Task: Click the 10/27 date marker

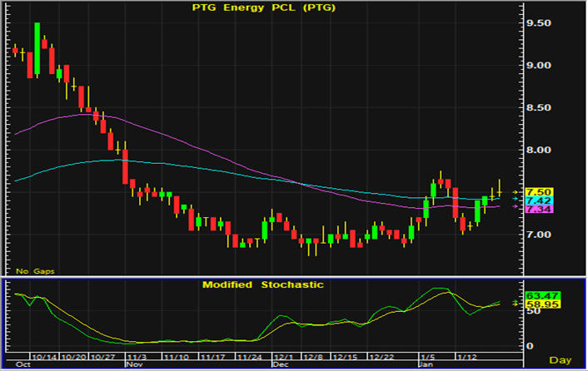Action: (x=103, y=357)
